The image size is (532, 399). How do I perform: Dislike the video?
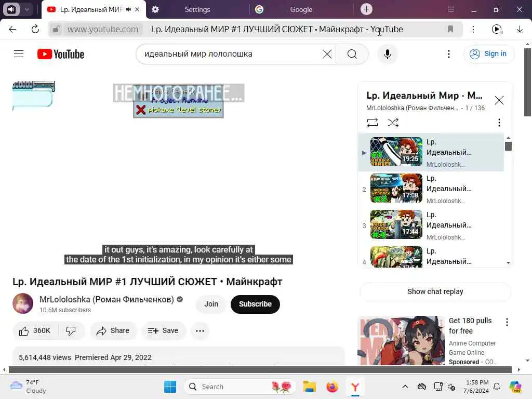click(x=71, y=331)
